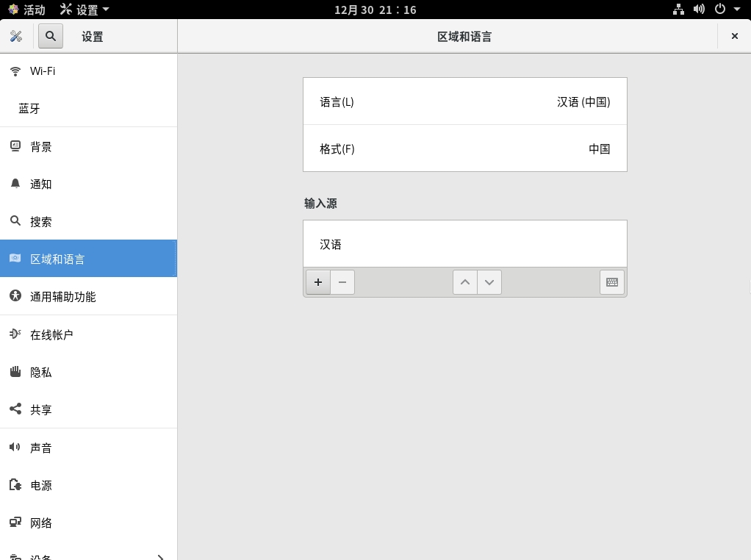
Task: Click the magnifier icon beside 搜索
Action: (15, 220)
